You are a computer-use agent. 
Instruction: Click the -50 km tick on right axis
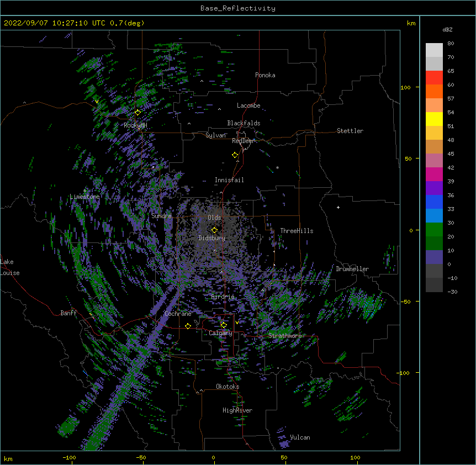click(405, 302)
